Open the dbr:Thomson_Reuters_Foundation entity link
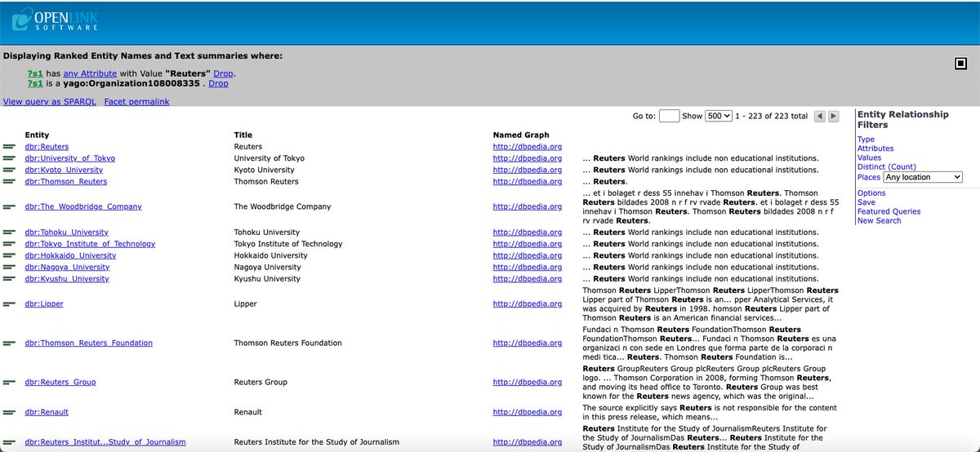 89,343
